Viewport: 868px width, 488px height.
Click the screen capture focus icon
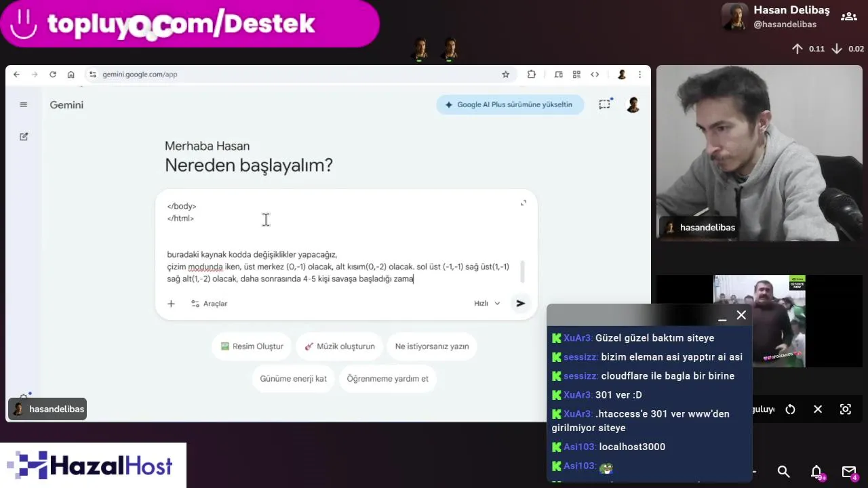tap(846, 409)
